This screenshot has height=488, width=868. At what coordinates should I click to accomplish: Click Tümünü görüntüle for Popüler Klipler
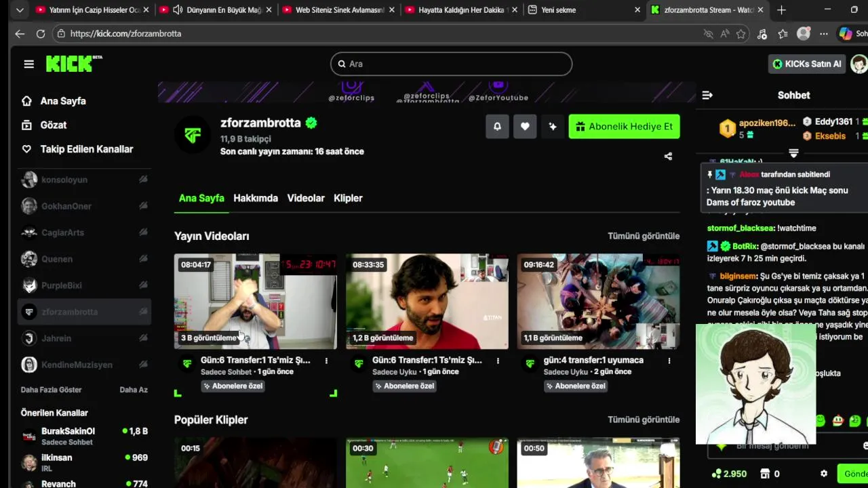point(644,420)
